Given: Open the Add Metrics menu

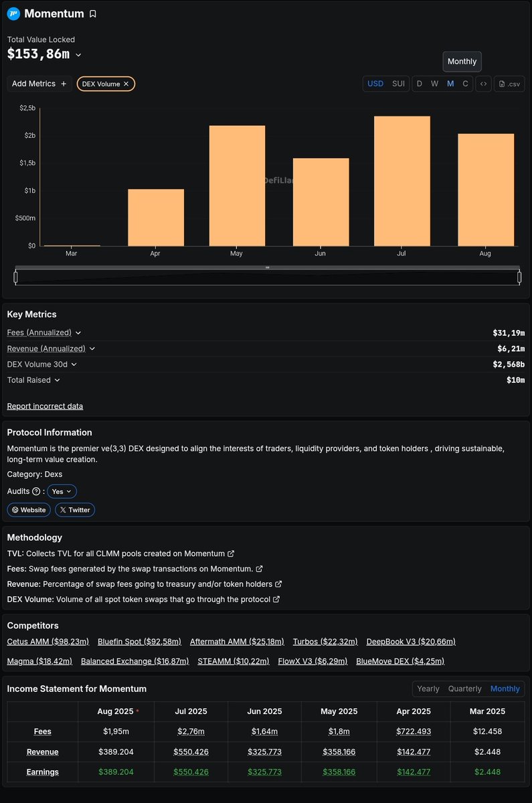Looking at the screenshot, I should point(39,84).
